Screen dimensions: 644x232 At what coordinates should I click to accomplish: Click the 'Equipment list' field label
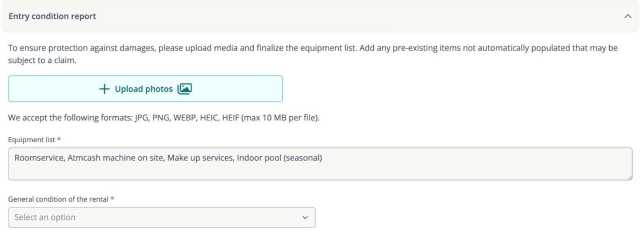[x=32, y=140]
